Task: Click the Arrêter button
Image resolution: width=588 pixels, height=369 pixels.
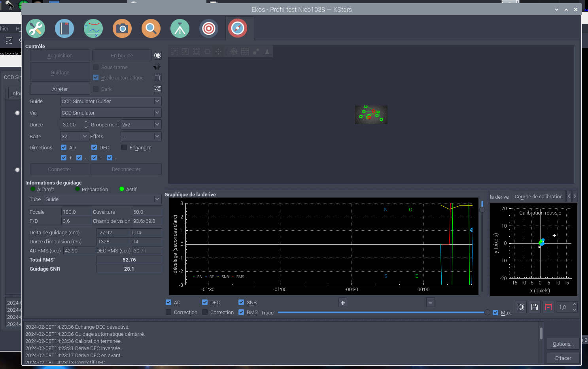Action: (60, 89)
